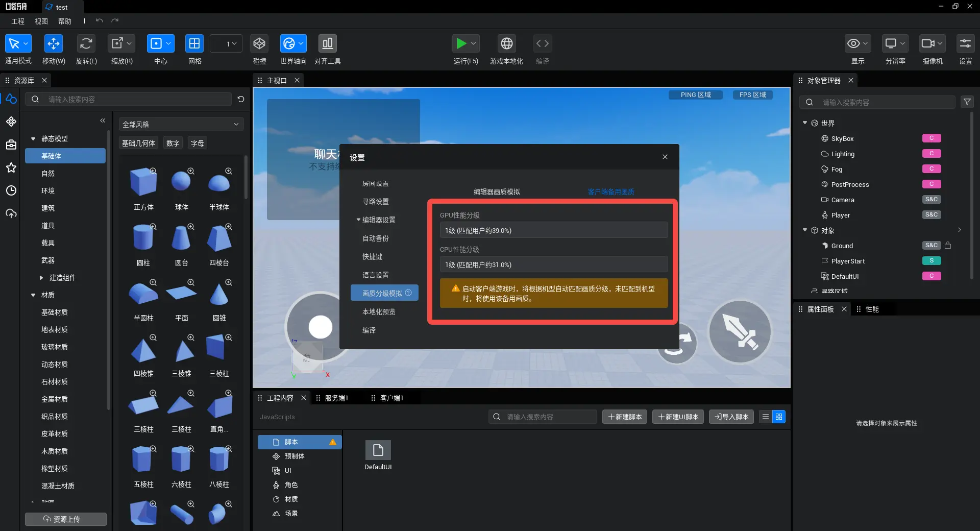Click the redo arrow in menu bar

coord(115,21)
